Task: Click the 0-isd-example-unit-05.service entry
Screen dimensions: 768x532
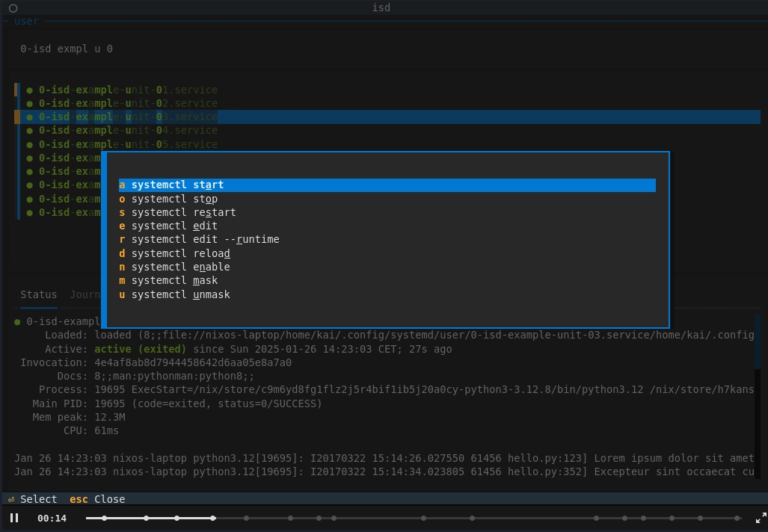Action: click(128, 144)
